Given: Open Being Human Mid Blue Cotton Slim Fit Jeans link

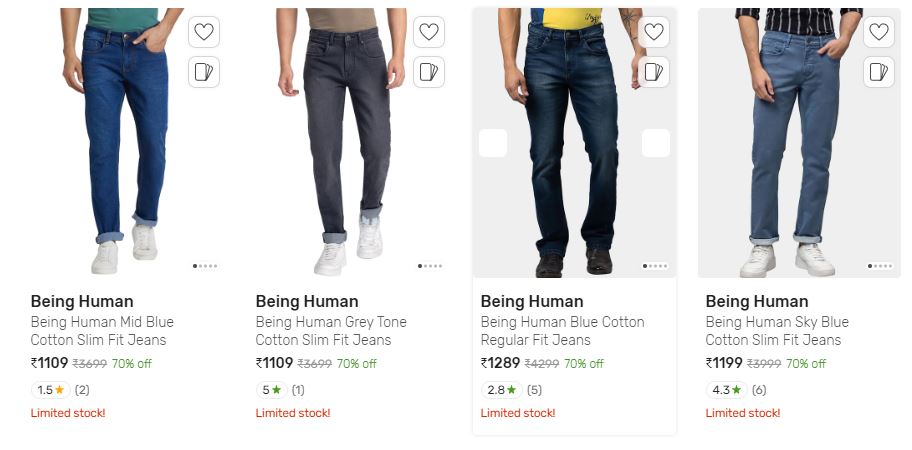Looking at the screenshot, I should click(x=102, y=331).
